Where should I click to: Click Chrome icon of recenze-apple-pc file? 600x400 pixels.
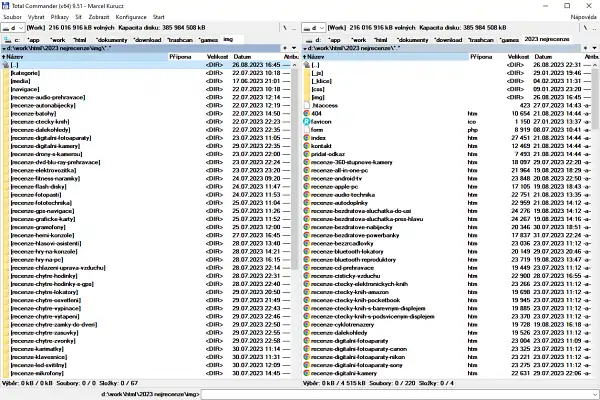tap(306, 187)
